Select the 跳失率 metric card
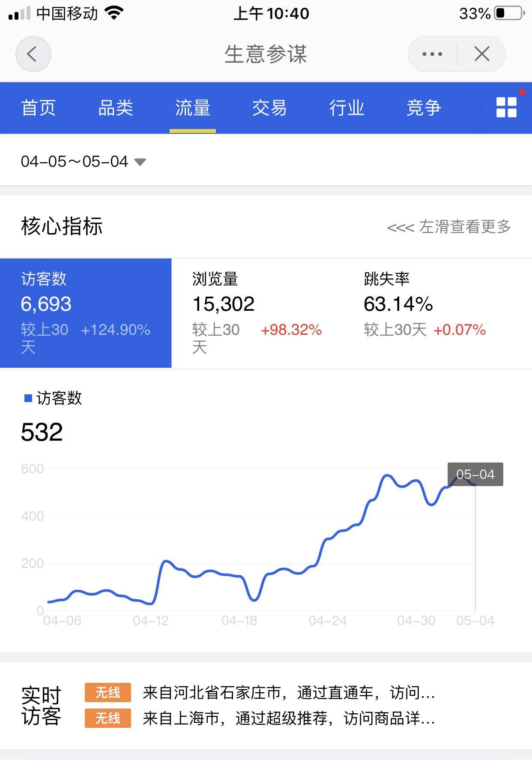The width and height of the screenshot is (532, 760). click(428, 313)
